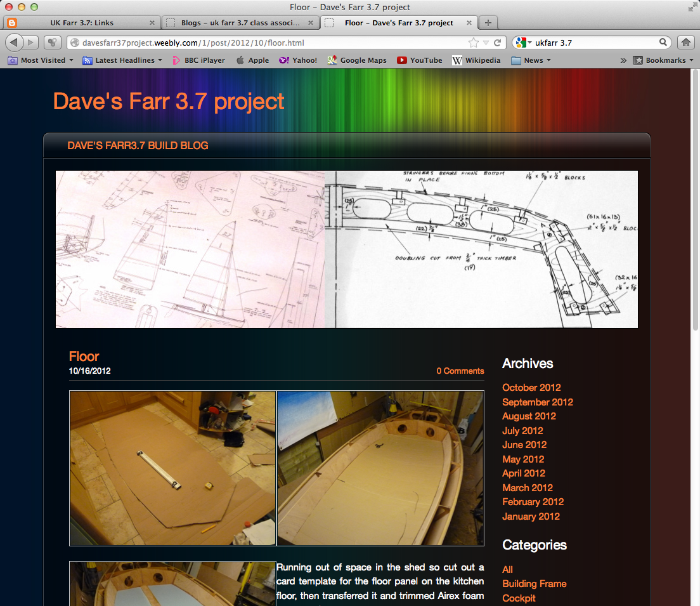The width and height of the screenshot is (700, 606).
Task: Open the July 2012 archive
Action: click(x=522, y=430)
